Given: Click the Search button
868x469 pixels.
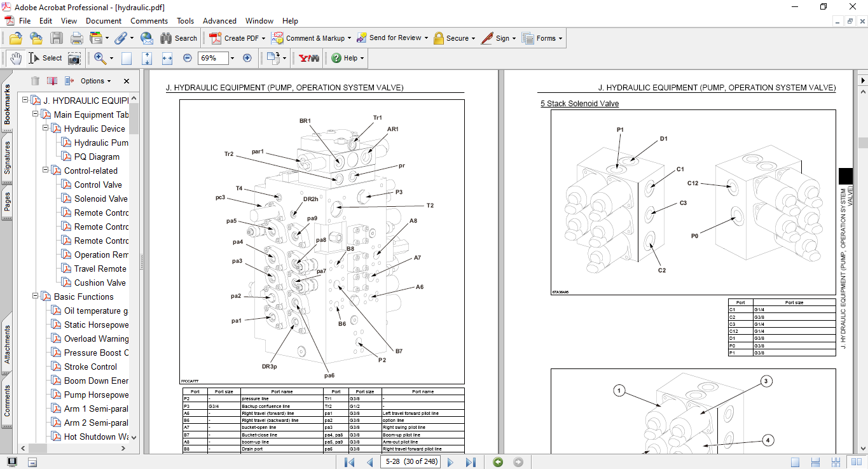Looking at the screenshot, I should [x=179, y=38].
